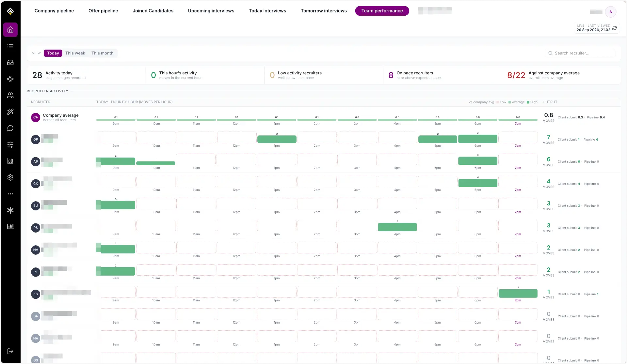Click the Company average CA avatar
Screen dimensions: 627x364
click(36, 117)
